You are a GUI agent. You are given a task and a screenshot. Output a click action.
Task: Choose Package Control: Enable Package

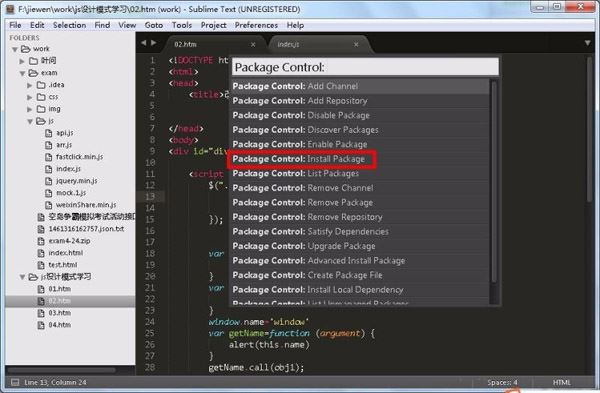click(x=360, y=144)
